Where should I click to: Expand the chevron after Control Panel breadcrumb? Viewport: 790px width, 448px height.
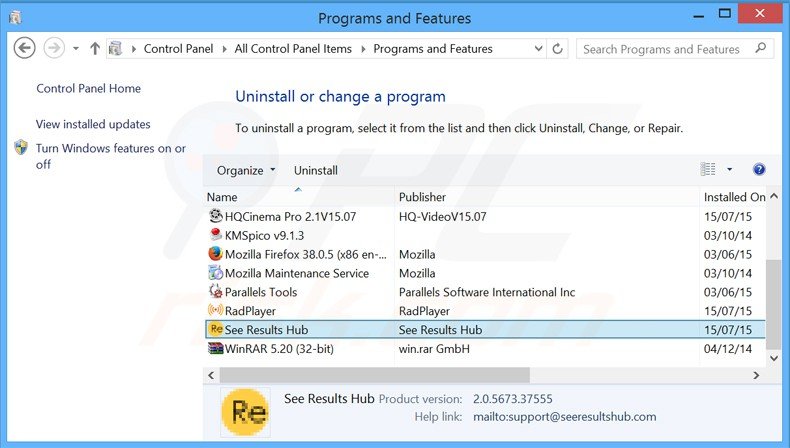click(224, 49)
